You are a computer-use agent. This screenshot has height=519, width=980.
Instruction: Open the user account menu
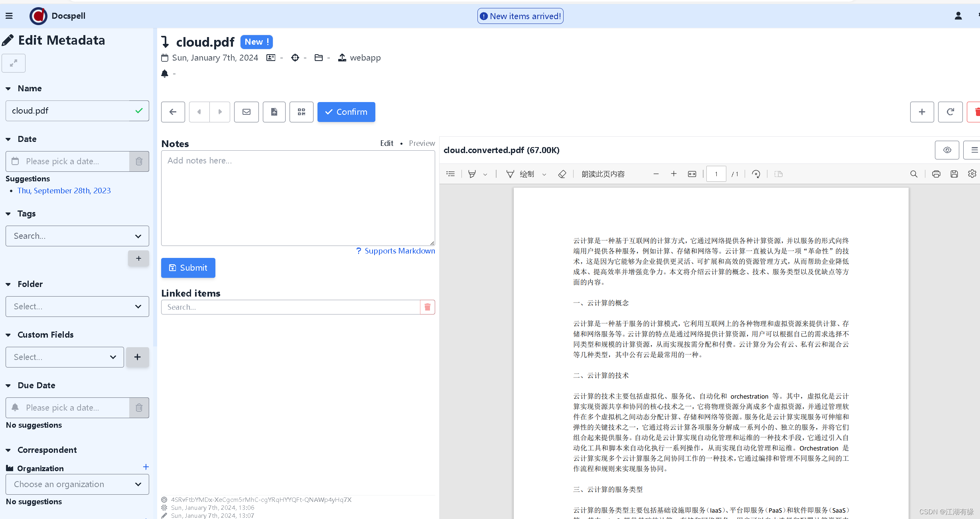coord(958,16)
